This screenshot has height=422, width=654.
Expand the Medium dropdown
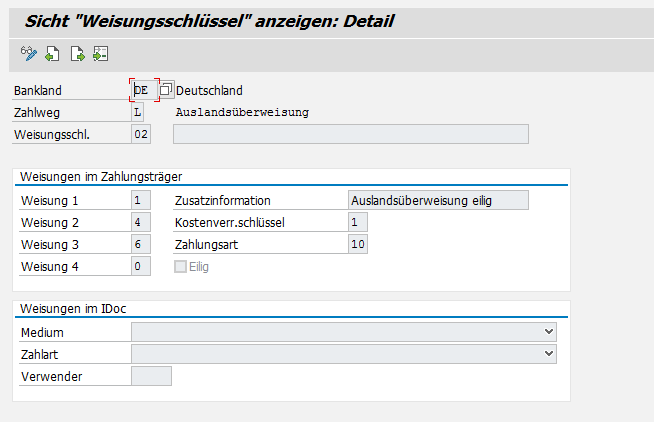[548, 331]
